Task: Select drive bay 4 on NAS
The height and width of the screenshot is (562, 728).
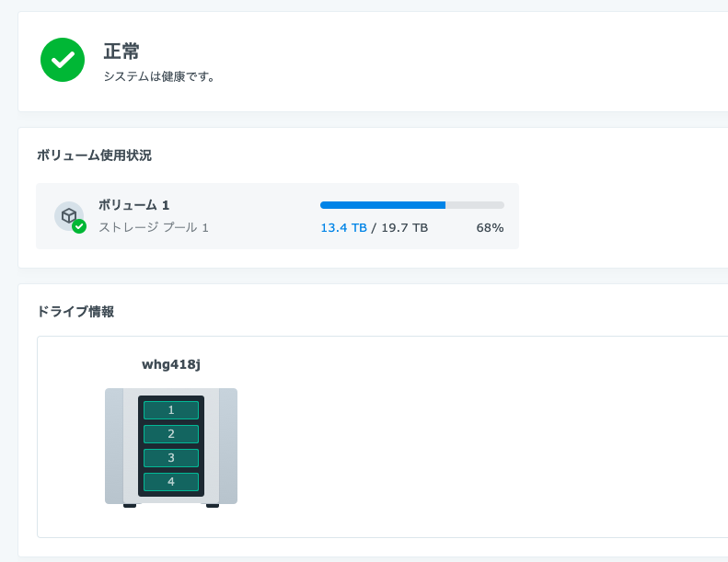Action: point(171,482)
